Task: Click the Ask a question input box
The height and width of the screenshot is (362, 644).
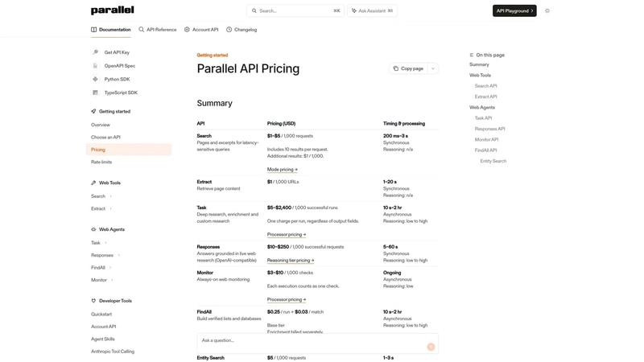Action: (x=317, y=343)
